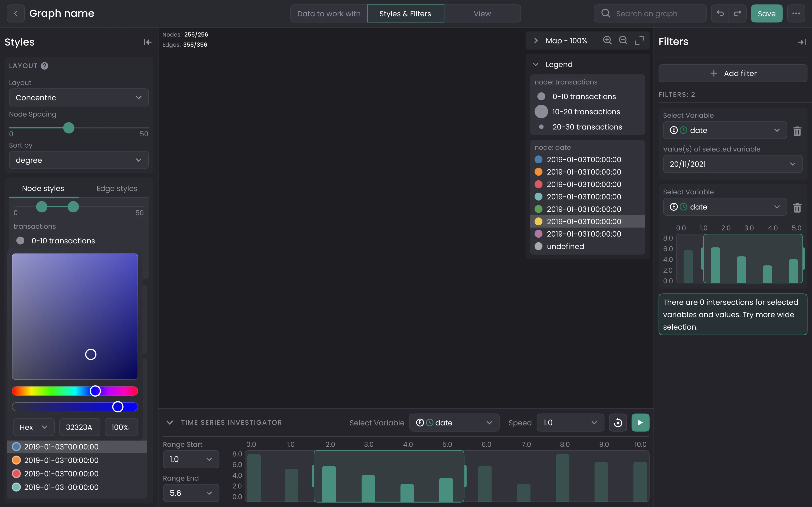Screen dimensions: 812x507
Task: Click the Add filter button
Action: (x=733, y=73)
